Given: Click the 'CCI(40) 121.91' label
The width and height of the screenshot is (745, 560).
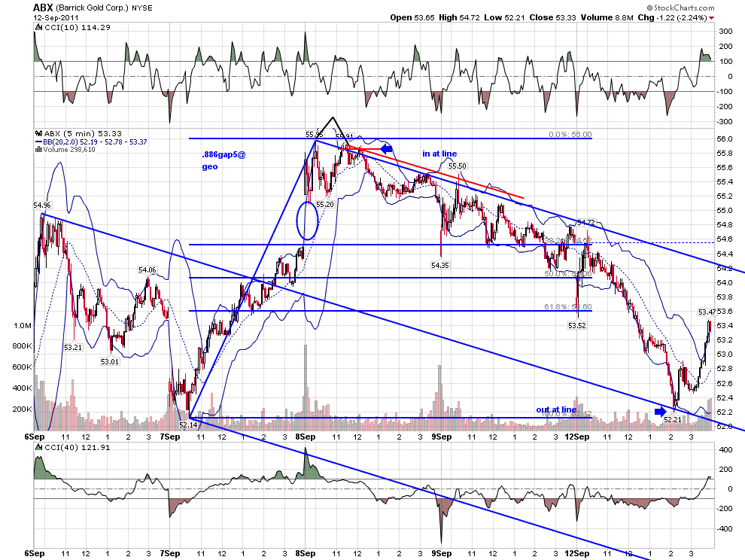Looking at the screenshot, I should click(x=77, y=447).
